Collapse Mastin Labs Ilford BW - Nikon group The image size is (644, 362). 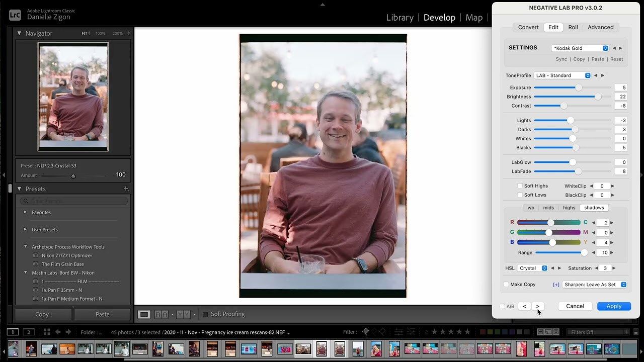pos(25,273)
